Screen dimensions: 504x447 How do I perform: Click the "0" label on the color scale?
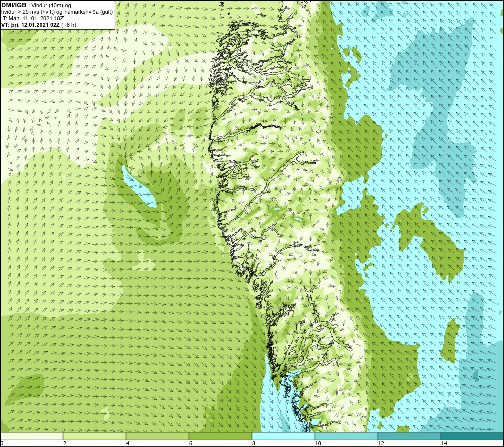click(x=2, y=443)
